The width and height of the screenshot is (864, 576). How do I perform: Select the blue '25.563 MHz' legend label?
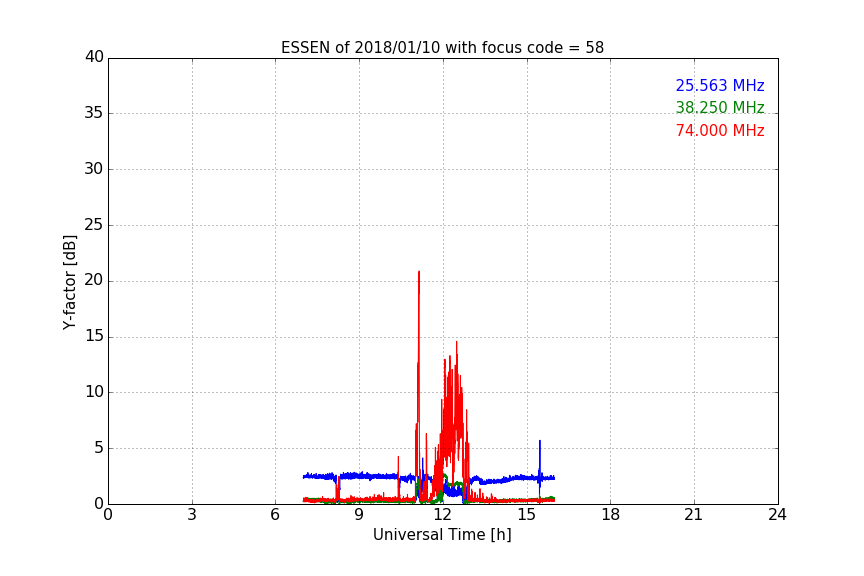point(720,85)
